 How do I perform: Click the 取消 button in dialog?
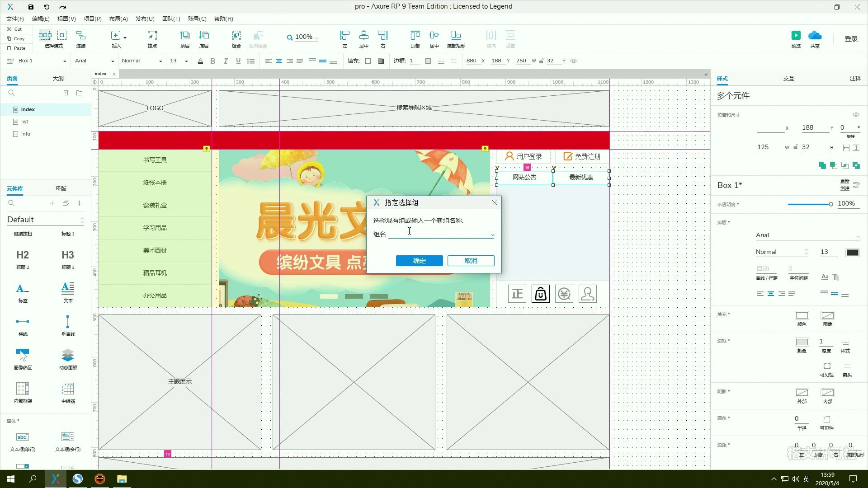(x=471, y=260)
